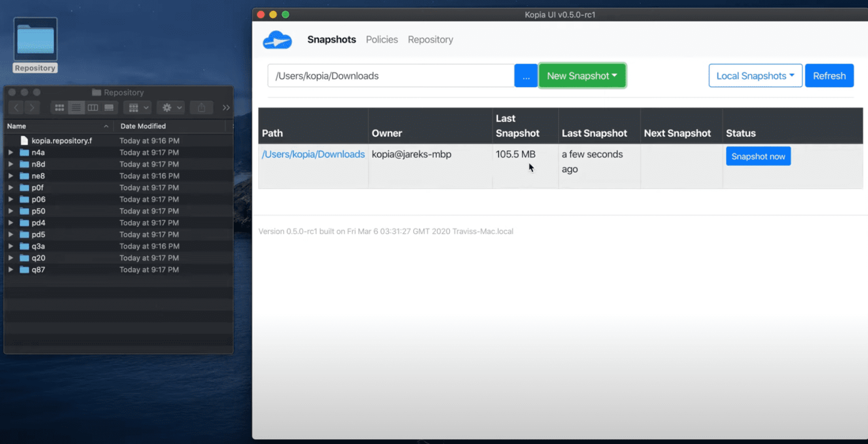Viewport: 868px width, 444px height.
Task: Focus the snapshot path input field
Action: tap(391, 76)
